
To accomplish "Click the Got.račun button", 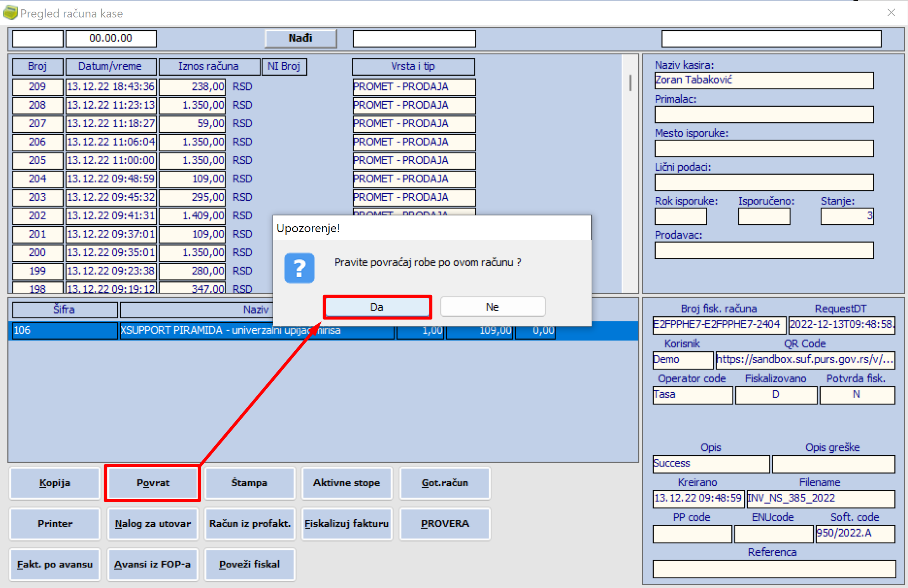I will point(444,483).
